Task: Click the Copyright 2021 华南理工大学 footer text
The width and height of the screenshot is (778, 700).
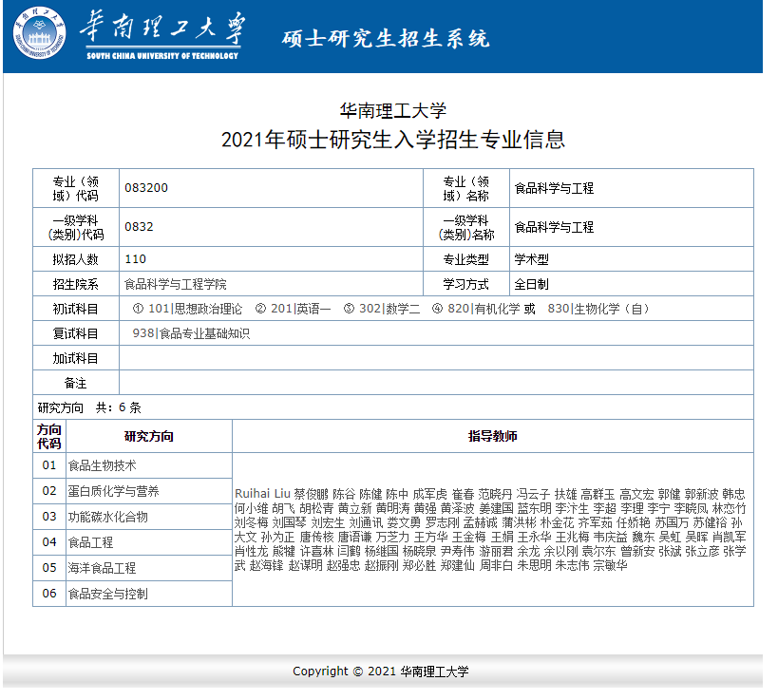Action: [x=381, y=672]
